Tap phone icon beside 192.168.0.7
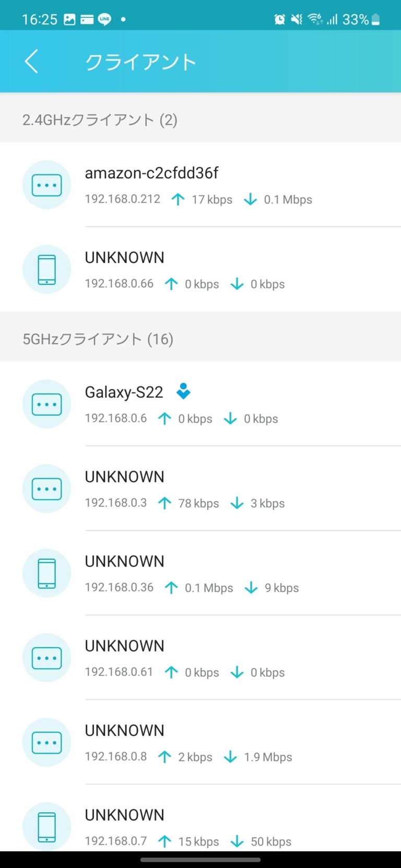 point(47,827)
